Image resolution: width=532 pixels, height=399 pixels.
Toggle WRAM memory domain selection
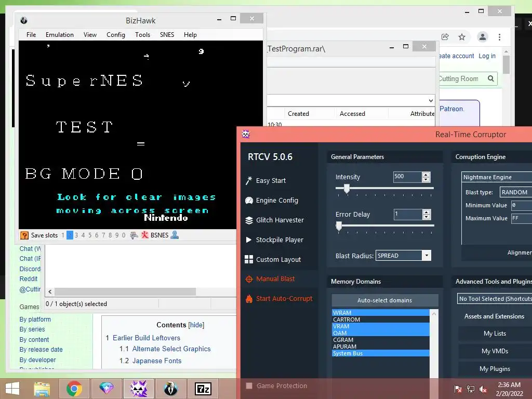tap(380, 313)
